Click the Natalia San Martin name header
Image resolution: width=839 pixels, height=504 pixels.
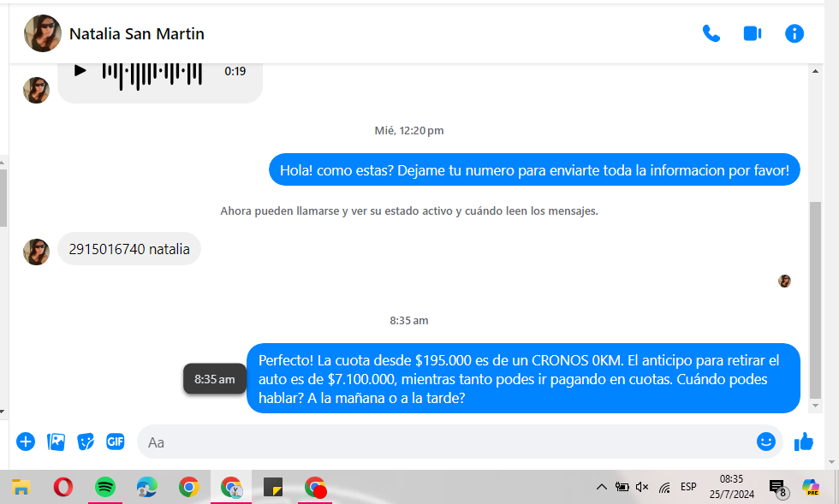[137, 33]
